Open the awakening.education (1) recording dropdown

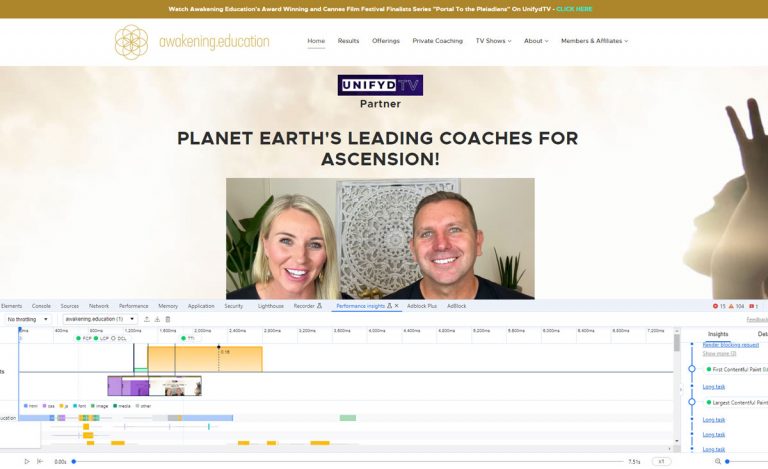100,319
